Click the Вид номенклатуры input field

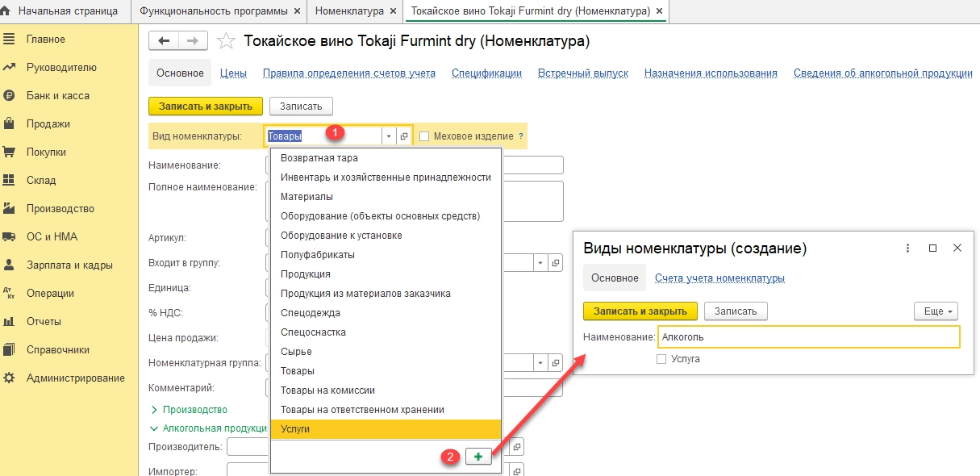323,136
